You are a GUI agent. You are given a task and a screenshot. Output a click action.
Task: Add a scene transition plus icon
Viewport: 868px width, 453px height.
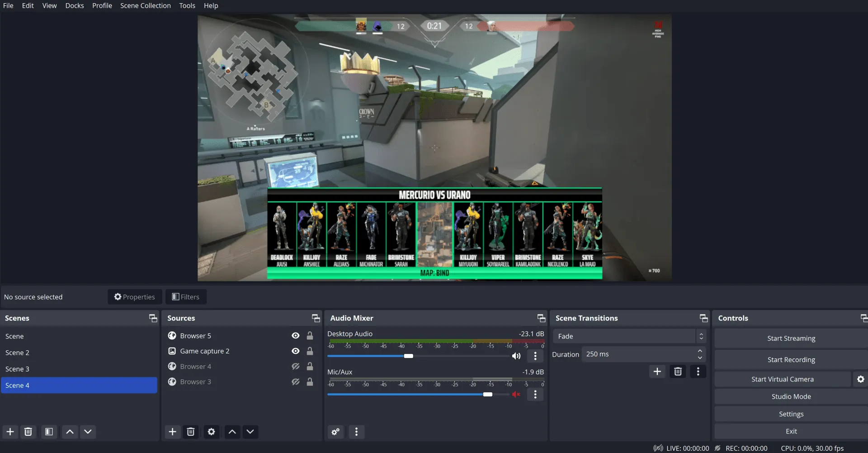pos(657,372)
